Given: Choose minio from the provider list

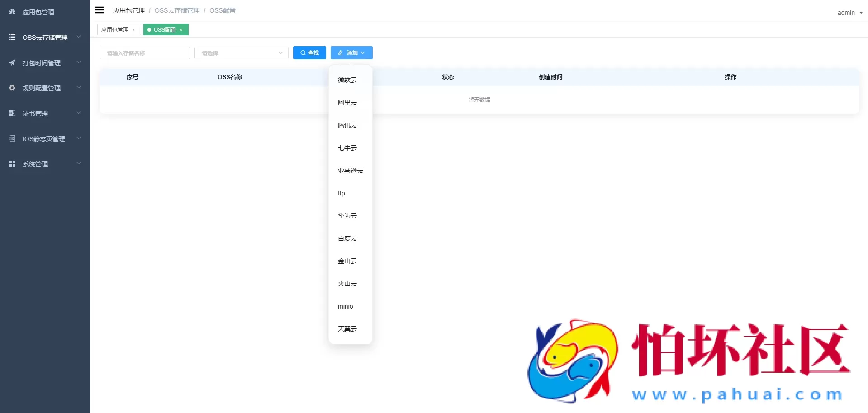Looking at the screenshot, I should [x=345, y=306].
